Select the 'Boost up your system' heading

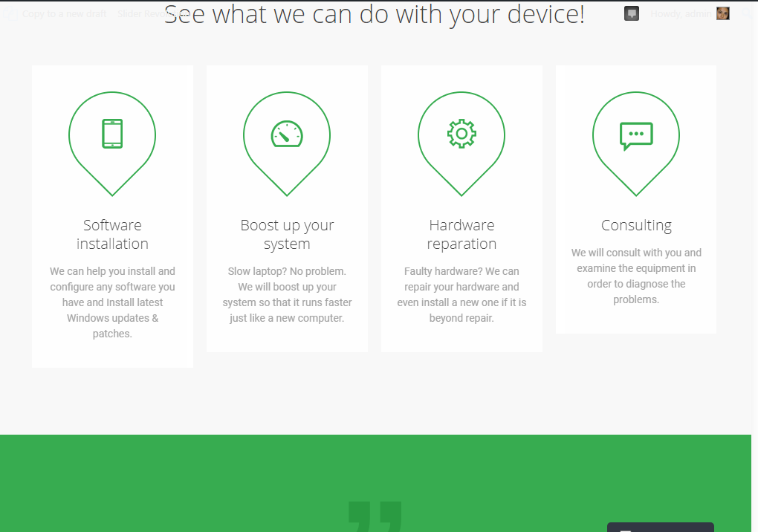tap(287, 234)
